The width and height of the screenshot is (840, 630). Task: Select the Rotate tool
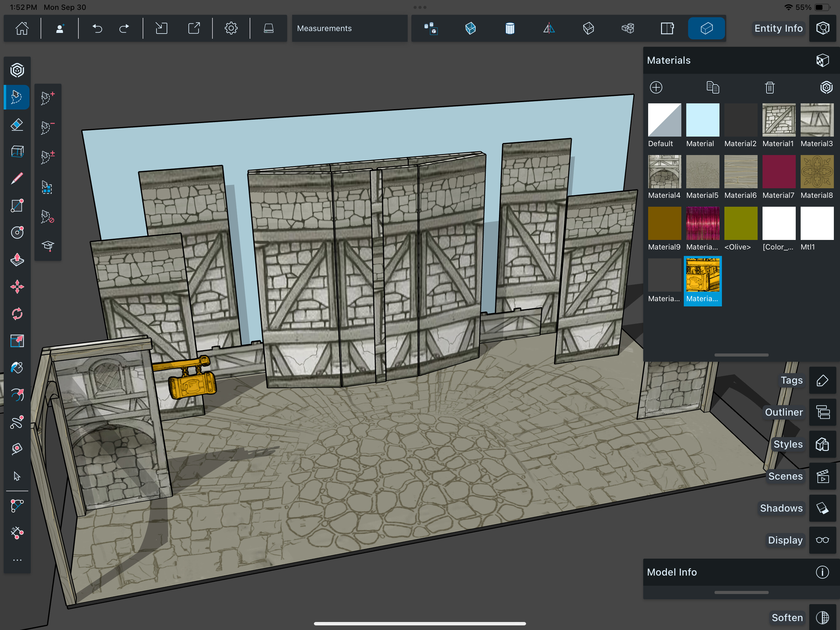point(17,314)
